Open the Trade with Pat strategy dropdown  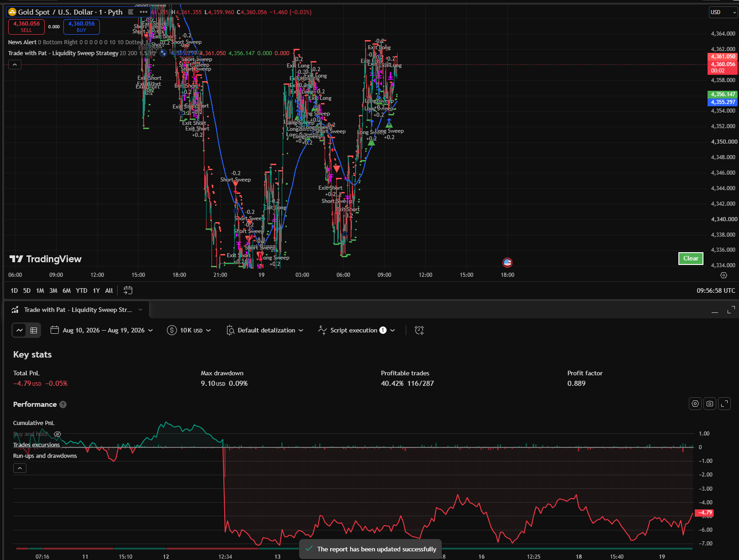click(140, 310)
